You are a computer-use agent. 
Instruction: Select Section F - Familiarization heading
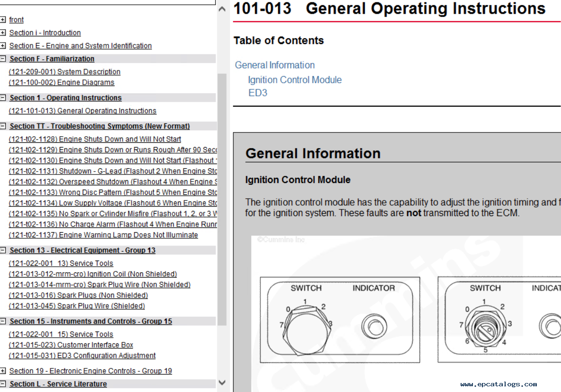click(52, 59)
